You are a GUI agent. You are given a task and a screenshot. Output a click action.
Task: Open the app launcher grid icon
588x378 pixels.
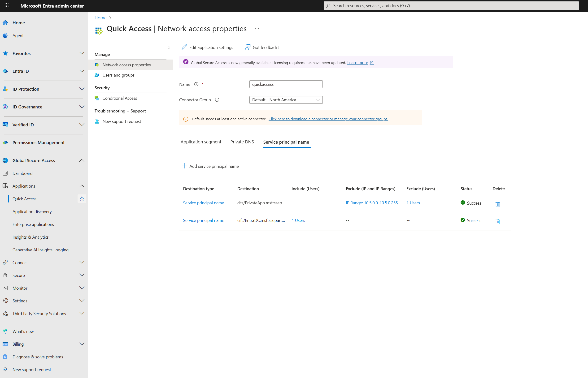6,6
